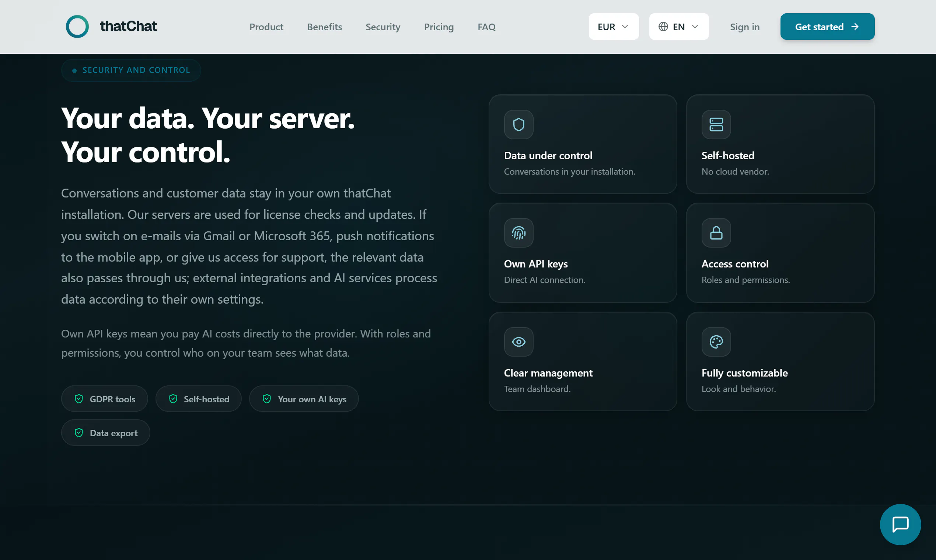Click the Own API keys card title
936x560 pixels.
tap(535, 264)
